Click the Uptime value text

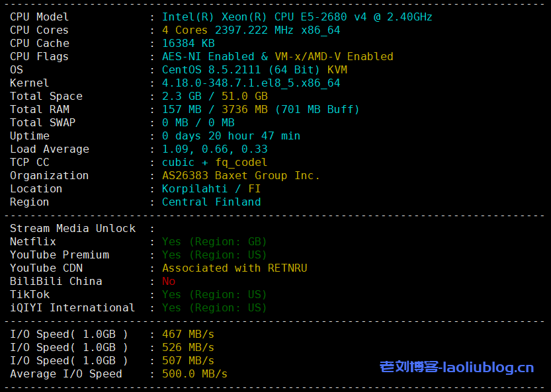tap(231, 136)
